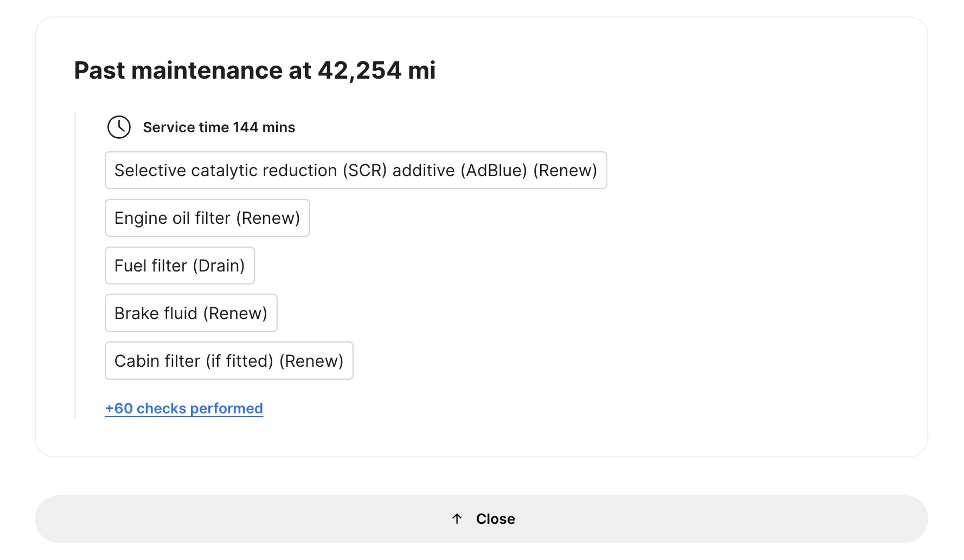Screen dimensions: 964x560
Task: Click the word performed in the blue link
Action: [x=226, y=408]
